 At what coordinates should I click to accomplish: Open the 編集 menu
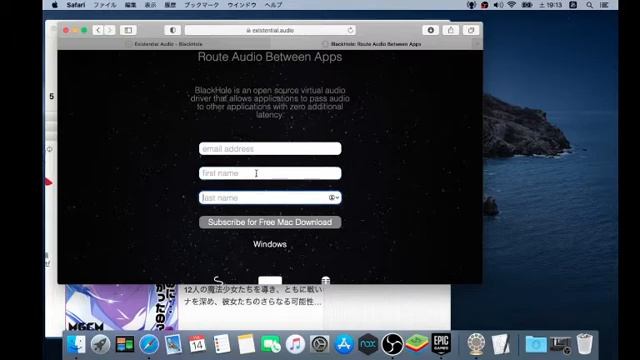click(130, 5)
